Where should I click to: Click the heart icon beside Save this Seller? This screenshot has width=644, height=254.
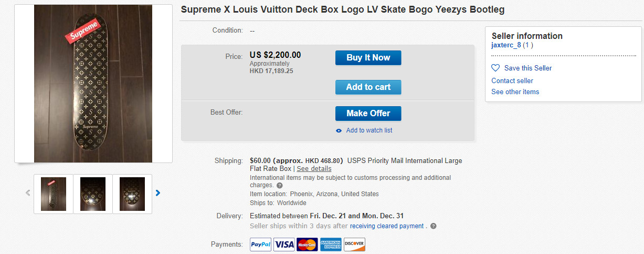[x=495, y=68]
